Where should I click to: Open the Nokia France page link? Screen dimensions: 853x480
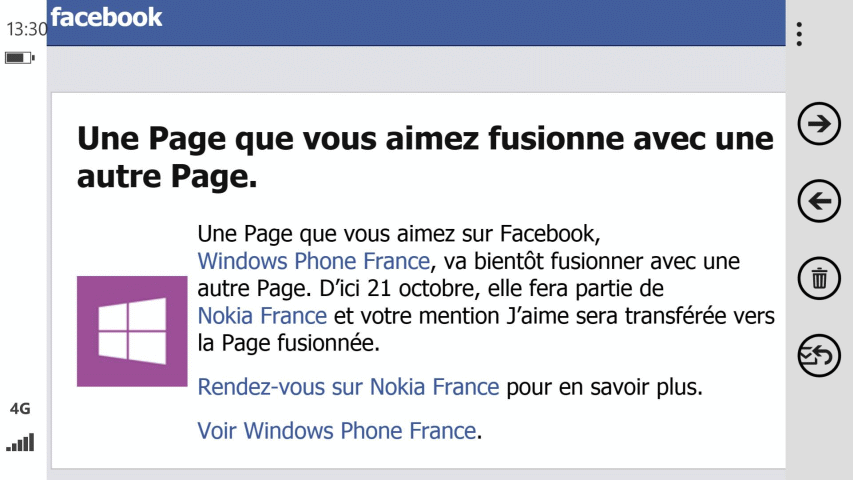[x=262, y=316]
